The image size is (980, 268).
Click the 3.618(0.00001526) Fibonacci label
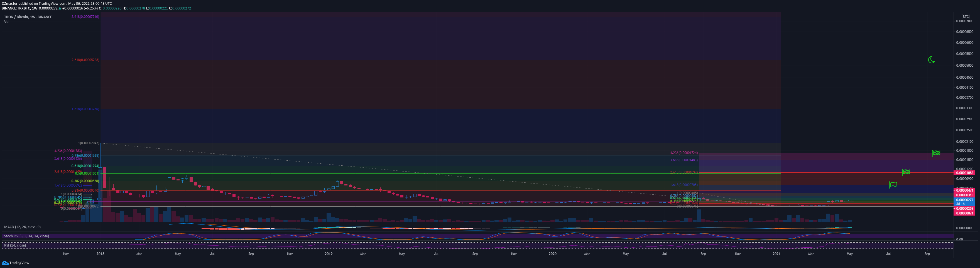point(68,159)
